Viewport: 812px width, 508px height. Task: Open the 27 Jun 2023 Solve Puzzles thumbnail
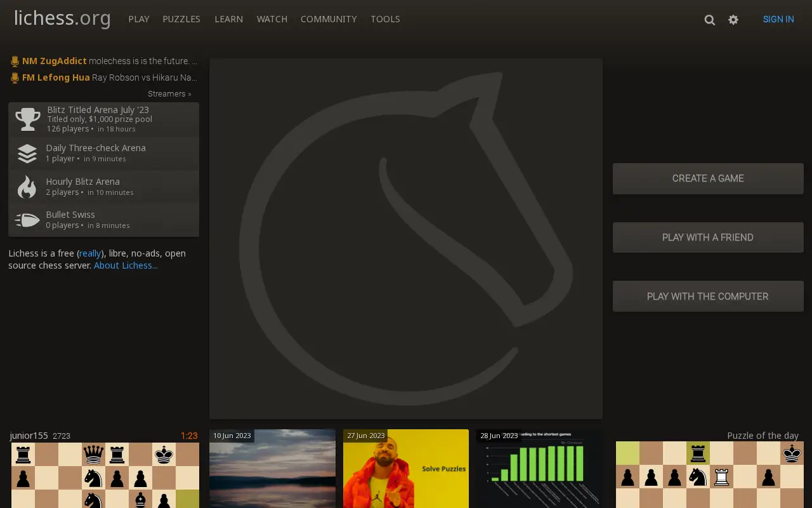click(406, 469)
